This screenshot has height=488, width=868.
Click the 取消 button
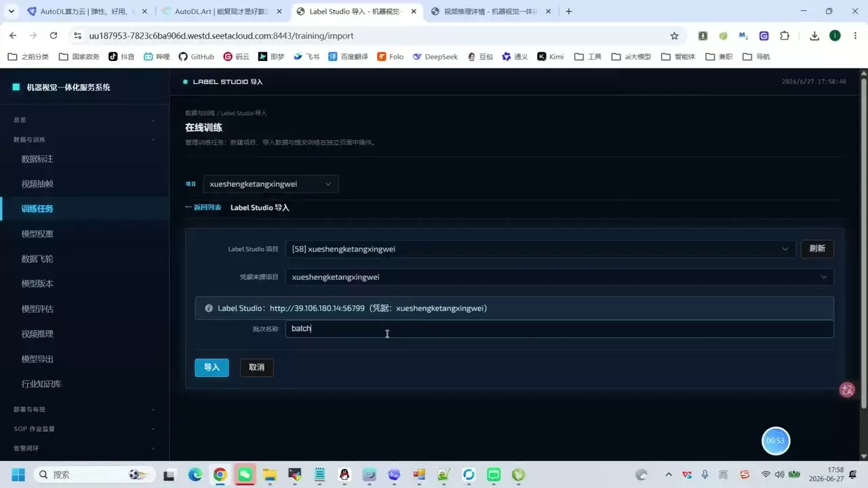pos(256,367)
